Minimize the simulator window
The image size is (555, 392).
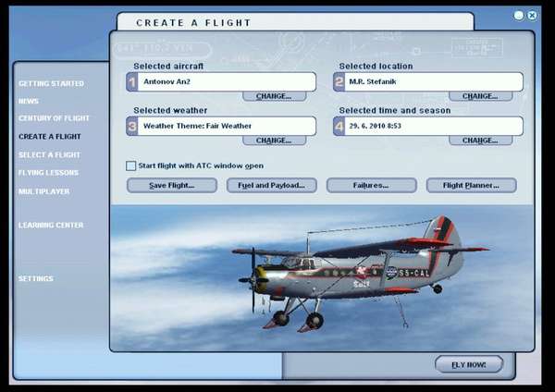(x=519, y=16)
